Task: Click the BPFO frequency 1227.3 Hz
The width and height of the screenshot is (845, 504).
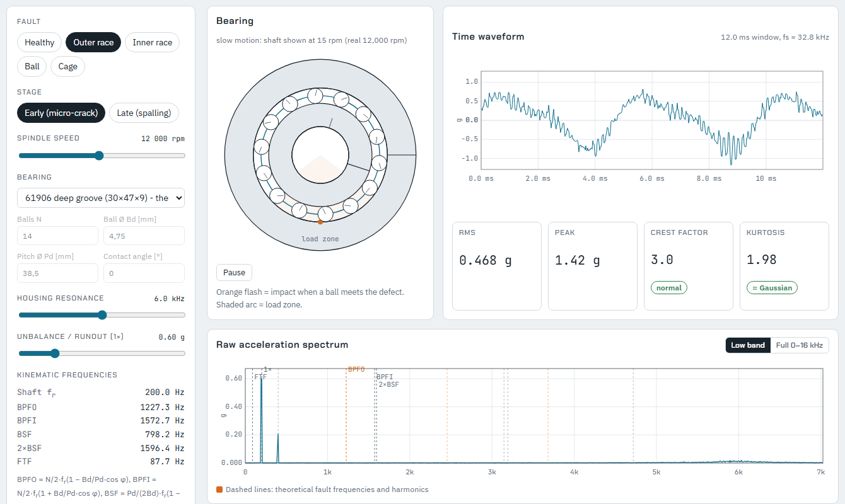Action: (162, 407)
